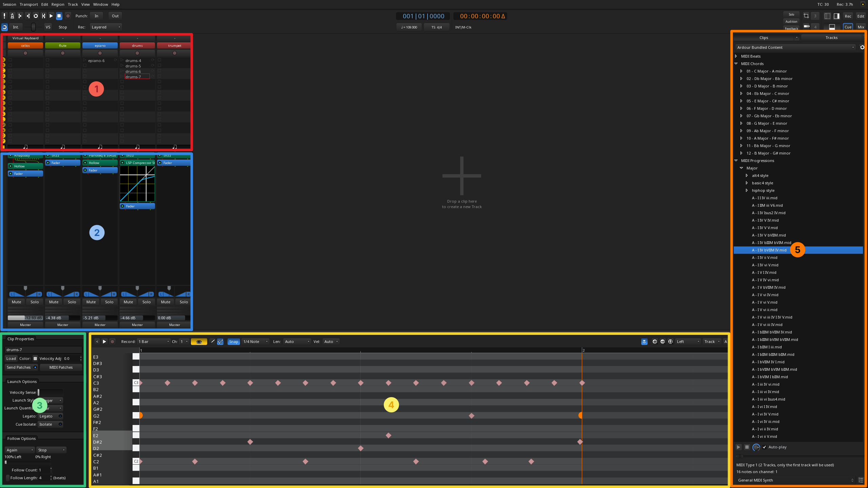Click the audition stop button in clip browser
868x488 pixels.
pos(747,447)
